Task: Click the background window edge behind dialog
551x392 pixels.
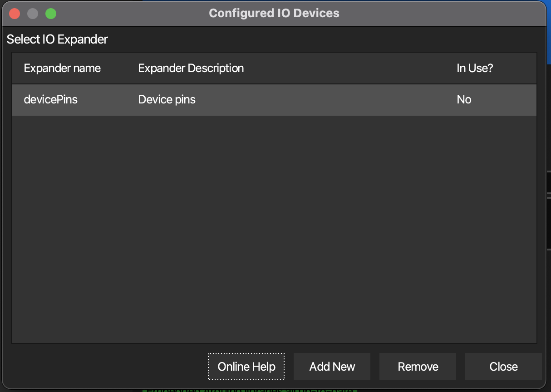Action: tap(548, 36)
